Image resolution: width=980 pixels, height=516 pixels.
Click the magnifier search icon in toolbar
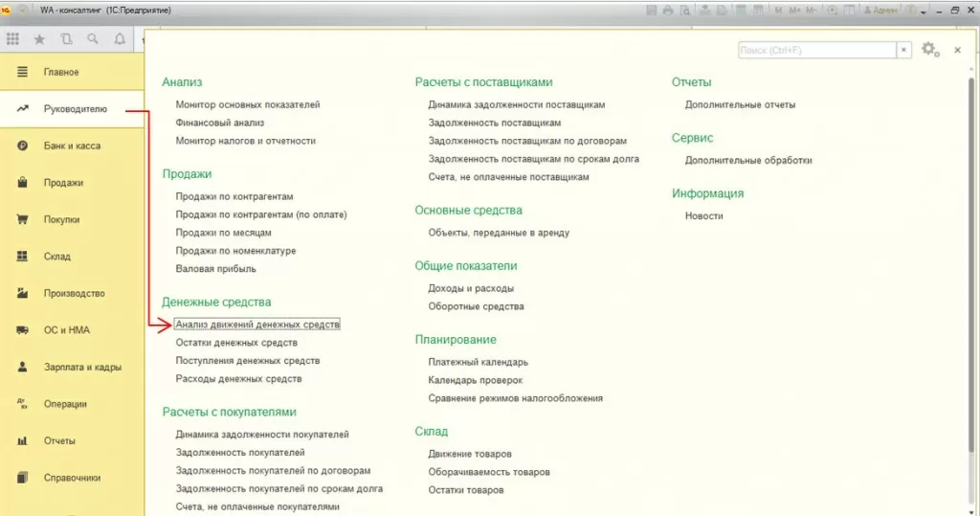[93, 39]
